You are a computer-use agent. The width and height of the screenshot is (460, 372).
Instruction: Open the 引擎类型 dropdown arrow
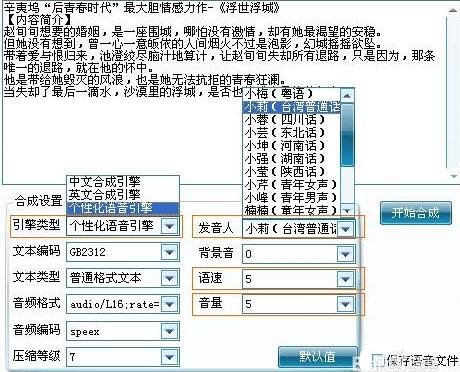coord(169,226)
